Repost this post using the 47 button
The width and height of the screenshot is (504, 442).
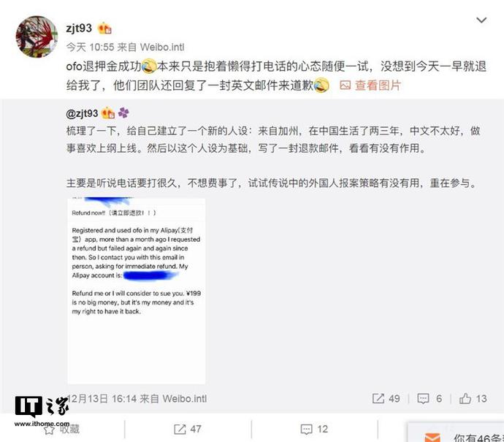188,429
